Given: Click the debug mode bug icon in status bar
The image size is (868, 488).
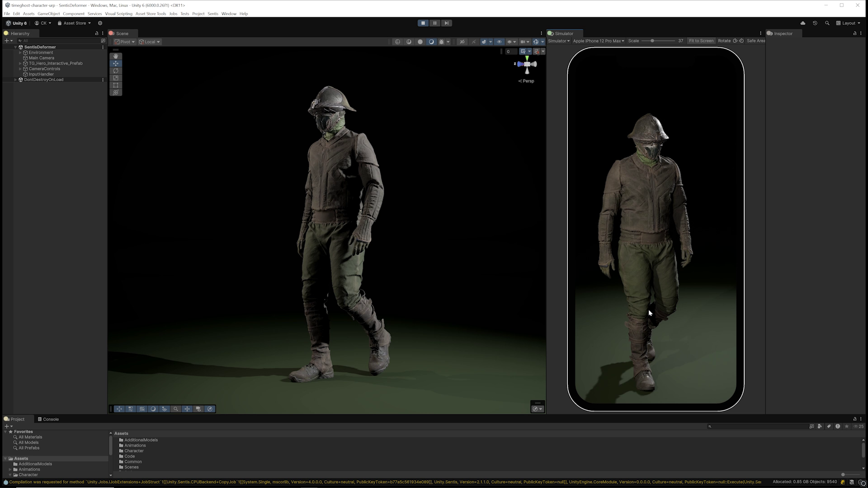Looking at the screenshot, I should [843, 482].
